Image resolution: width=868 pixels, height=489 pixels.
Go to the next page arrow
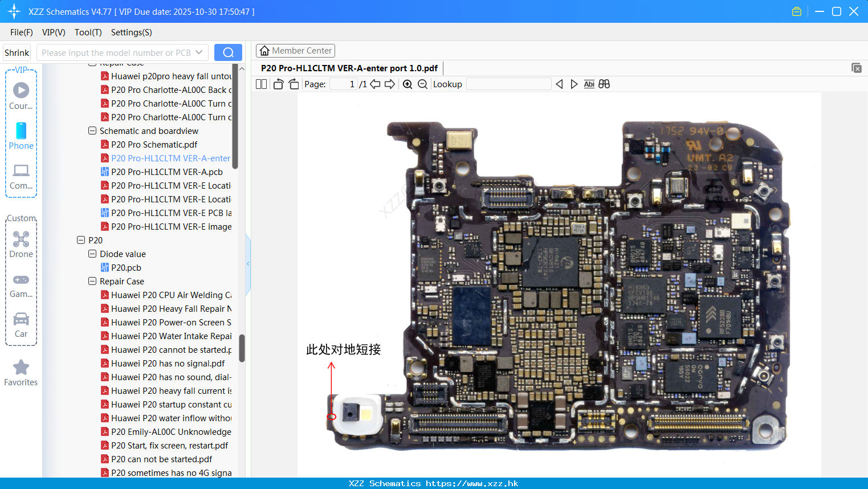click(390, 84)
